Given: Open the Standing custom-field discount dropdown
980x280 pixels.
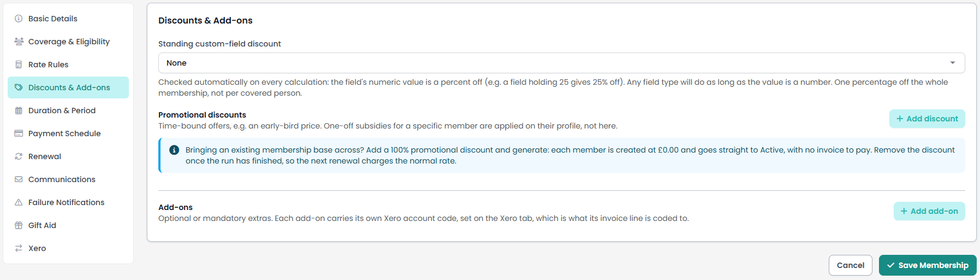Looking at the screenshot, I should coord(561,63).
